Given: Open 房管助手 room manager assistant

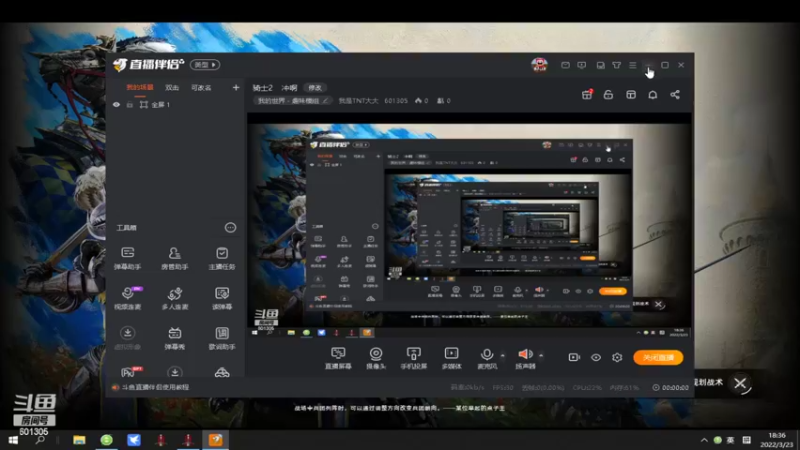Looking at the screenshot, I should [174, 258].
